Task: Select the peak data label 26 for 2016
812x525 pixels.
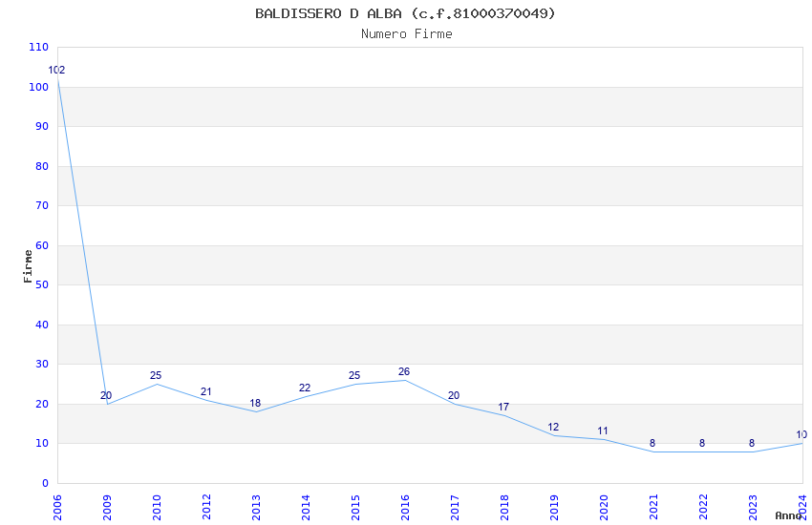Action: pos(404,371)
